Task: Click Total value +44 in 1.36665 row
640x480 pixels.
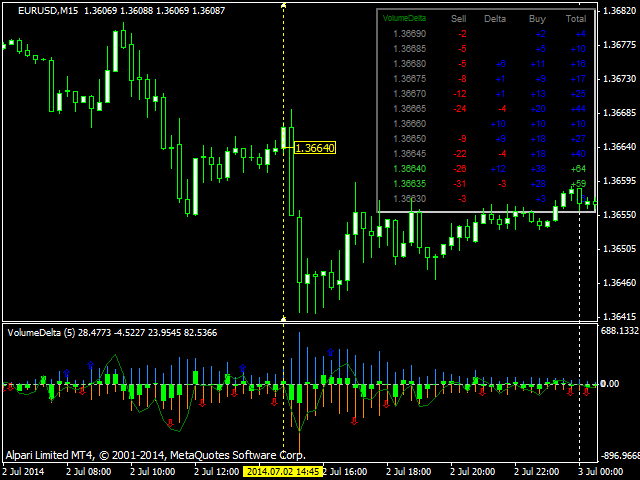Action: click(578, 109)
